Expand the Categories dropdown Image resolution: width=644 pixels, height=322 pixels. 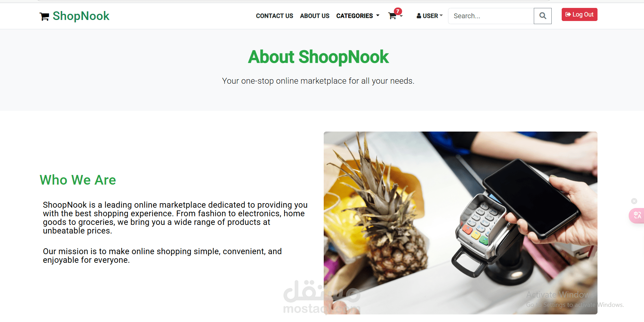[358, 16]
